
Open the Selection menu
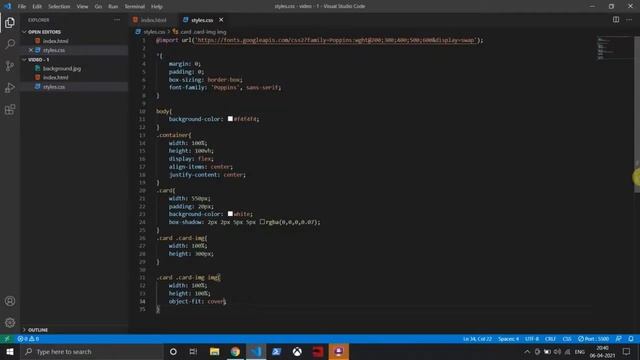[59, 6]
